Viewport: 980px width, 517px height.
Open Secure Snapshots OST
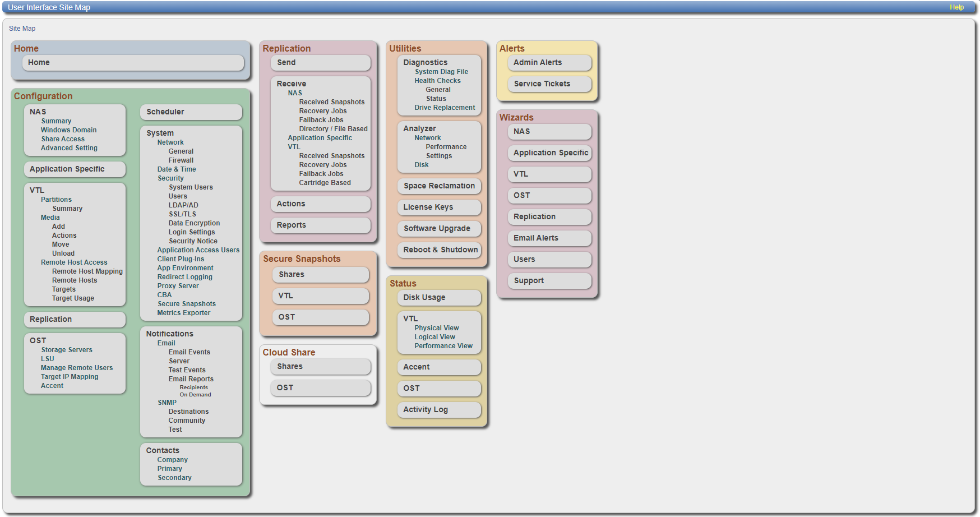(321, 317)
